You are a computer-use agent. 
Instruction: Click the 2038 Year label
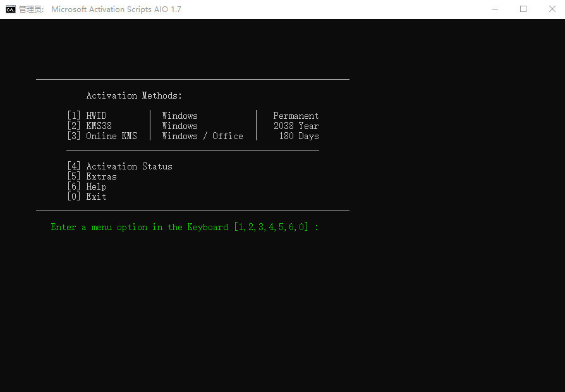(296, 125)
